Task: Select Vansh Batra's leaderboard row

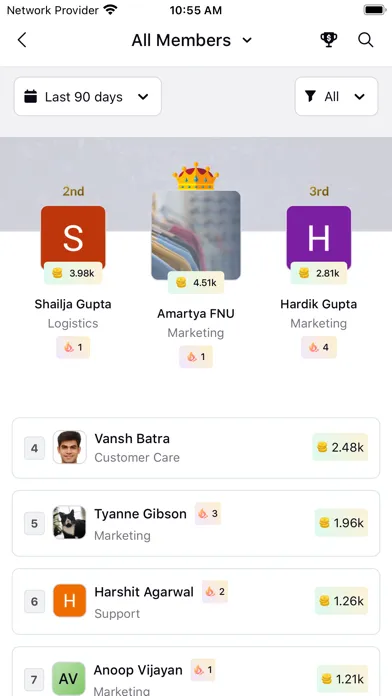Action: pyautogui.click(x=196, y=448)
